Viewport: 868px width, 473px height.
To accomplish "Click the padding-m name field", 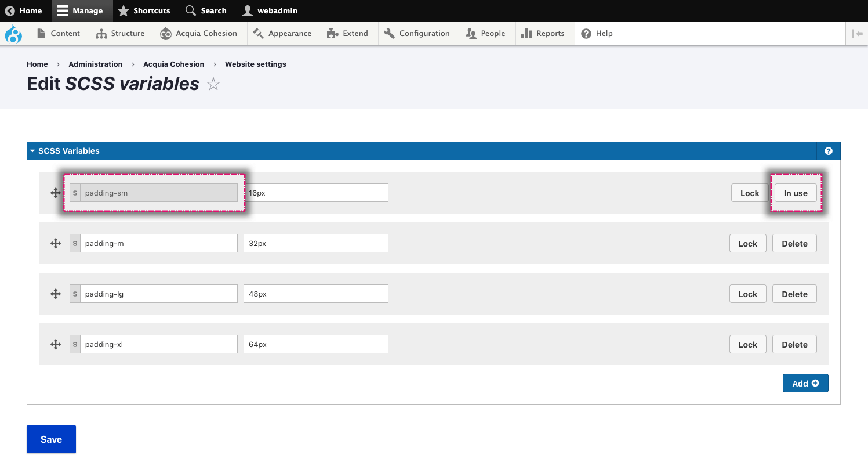I will click(x=159, y=243).
